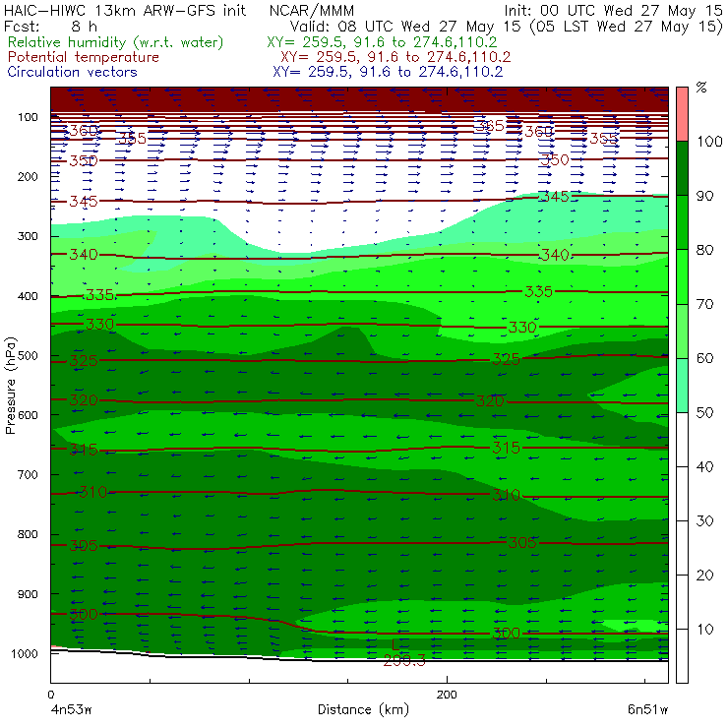Select the '(05 LST Wed 27 May 15)' text
The height and width of the screenshot is (728, 728).
tap(627, 26)
